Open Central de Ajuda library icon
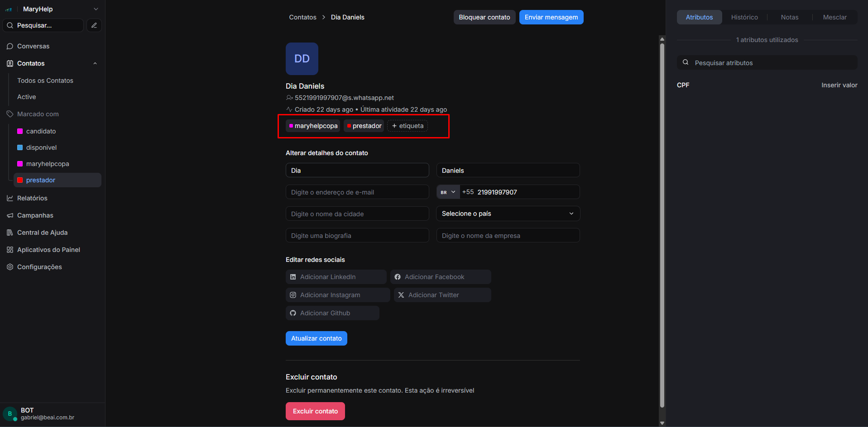 pyautogui.click(x=10, y=232)
